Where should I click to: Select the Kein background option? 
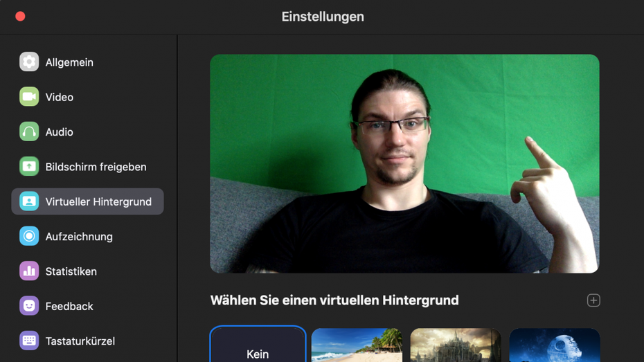[258, 345]
